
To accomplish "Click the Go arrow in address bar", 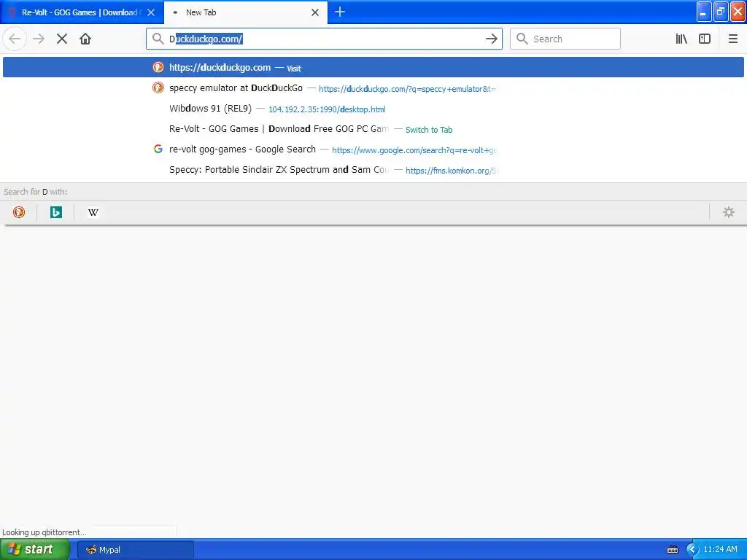I will click(x=492, y=39).
